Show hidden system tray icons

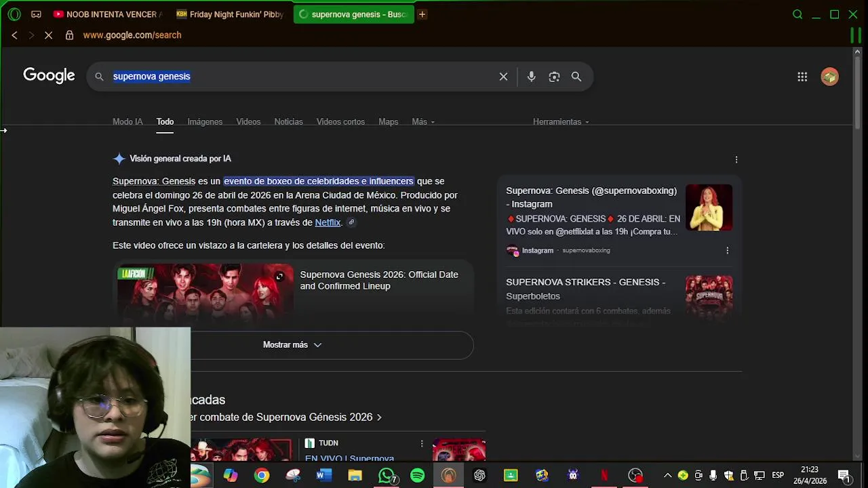(x=667, y=476)
